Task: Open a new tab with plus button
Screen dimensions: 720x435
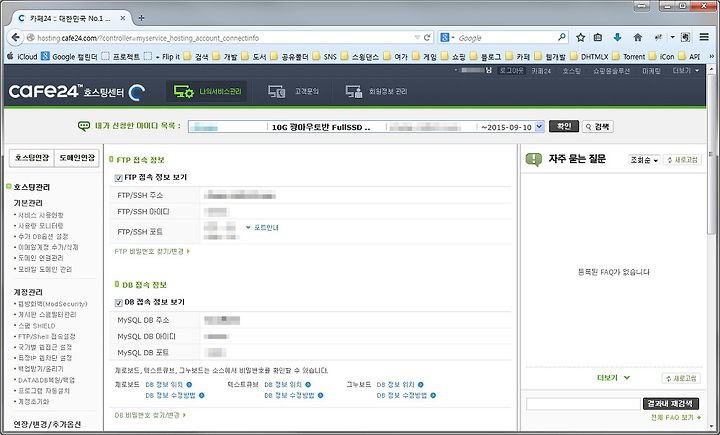Action: coord(141,18)
